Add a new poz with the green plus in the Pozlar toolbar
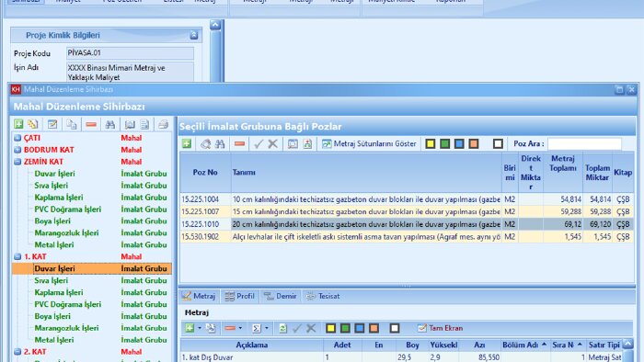 point(187,144)
